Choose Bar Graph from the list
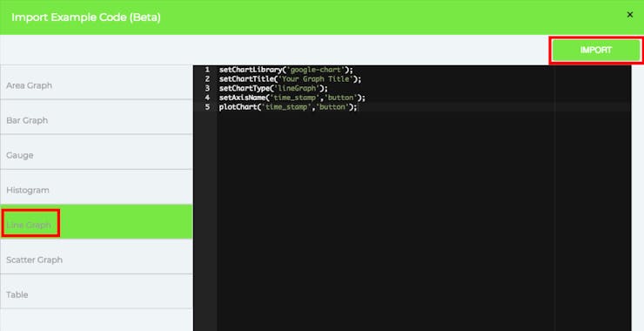644x331 pixels. 96,120
